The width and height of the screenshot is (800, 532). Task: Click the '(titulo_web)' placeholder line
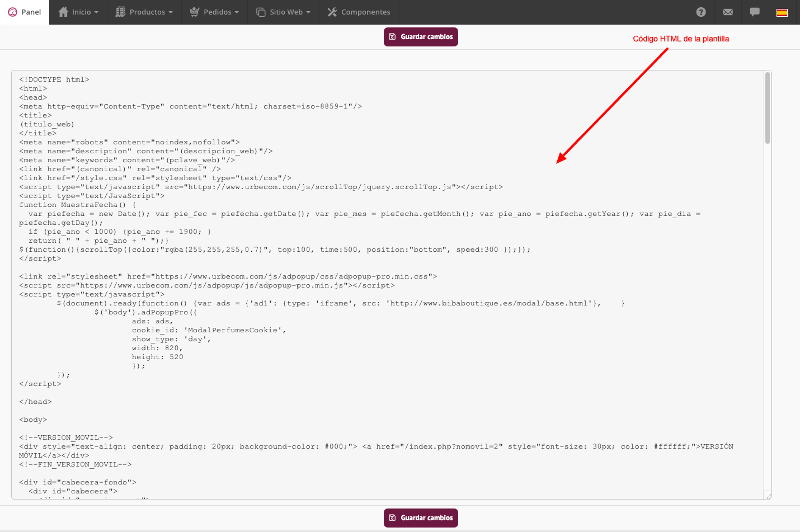[x=47, y=124]
